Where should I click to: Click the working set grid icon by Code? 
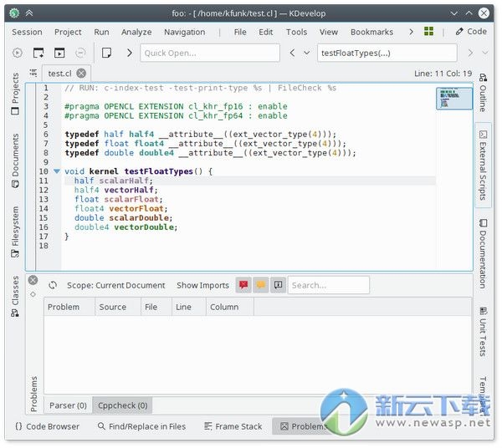coord(429,32)
